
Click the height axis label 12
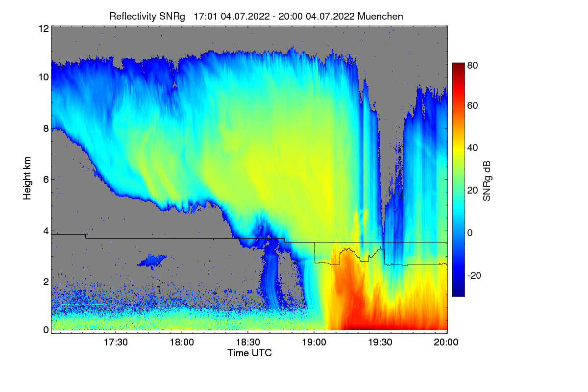(x=43, y=28)
